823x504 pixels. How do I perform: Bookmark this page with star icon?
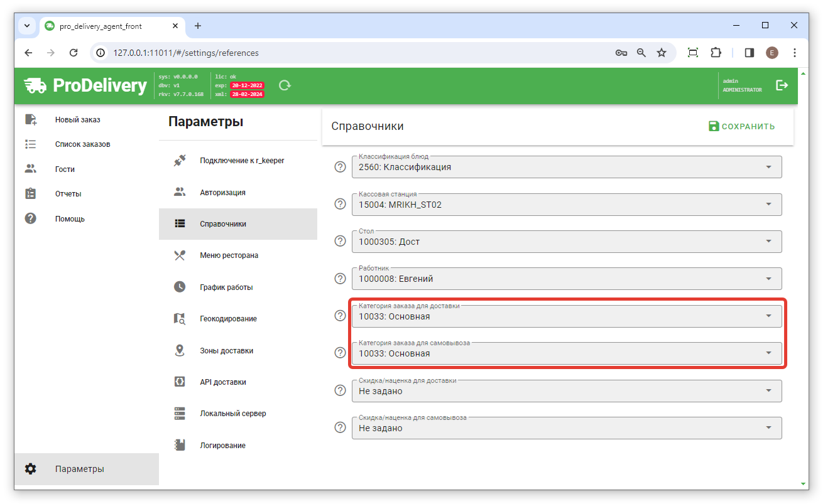(x=662, y=53)
